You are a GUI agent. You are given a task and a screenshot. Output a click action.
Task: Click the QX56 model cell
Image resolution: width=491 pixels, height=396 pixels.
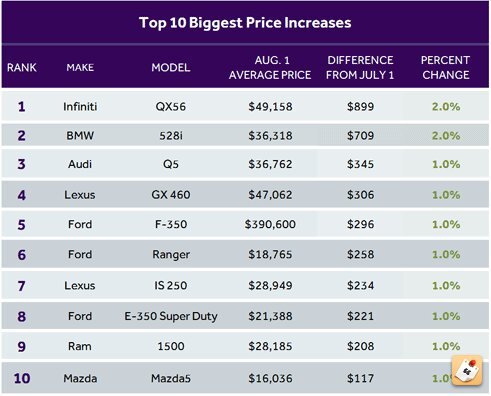click(171, 107)
